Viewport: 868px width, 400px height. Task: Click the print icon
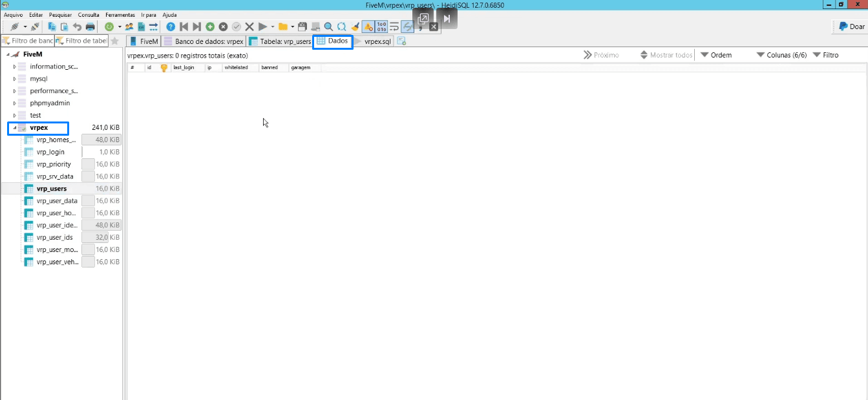tap(90, 26)
